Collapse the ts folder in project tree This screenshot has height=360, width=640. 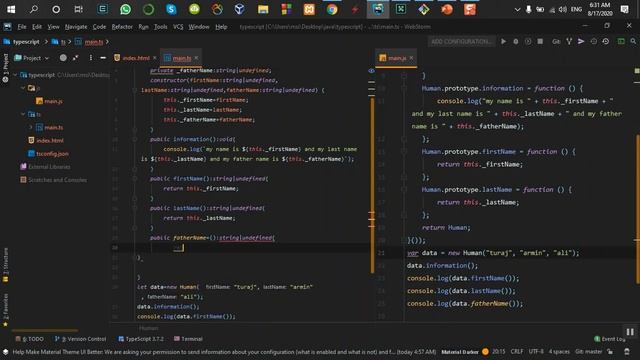[x=23, y=114]
